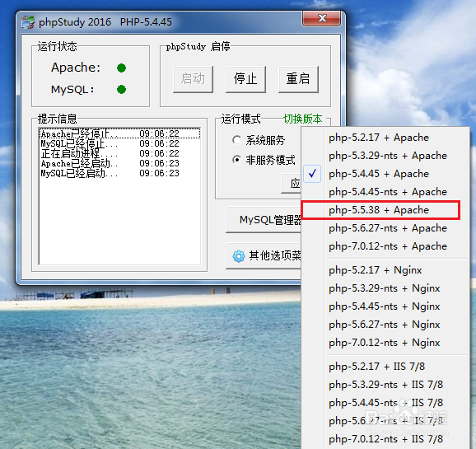The height and width of the screenshot is (449, 476).
Task: Click the phpStudy 2016 PHP-5.4.45 title text
Action: coord(105,22)
